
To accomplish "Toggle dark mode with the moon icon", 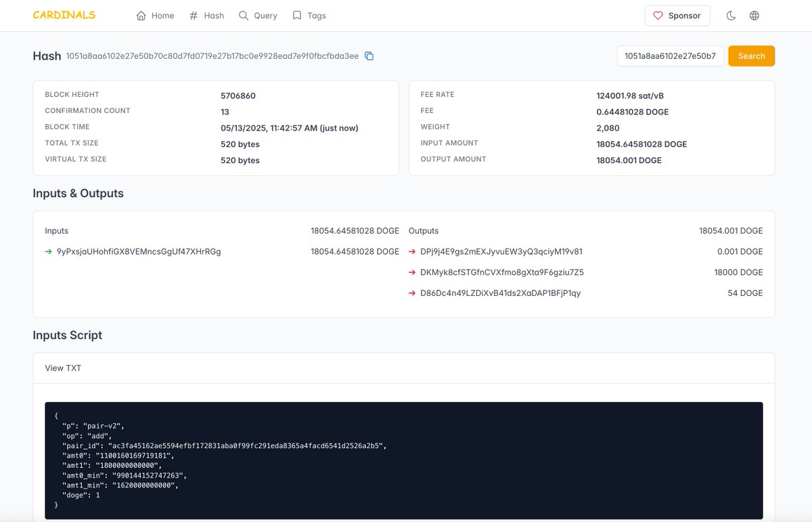I will 731,15.
